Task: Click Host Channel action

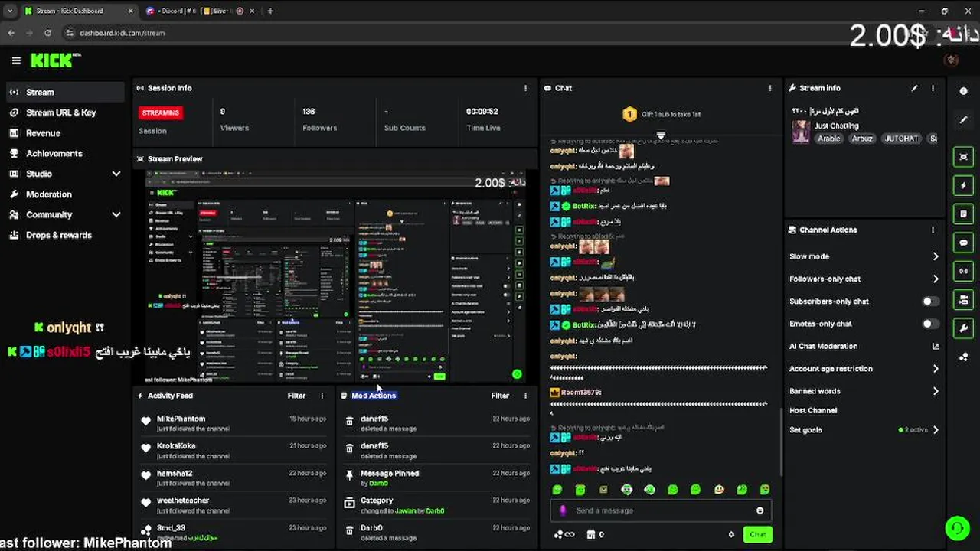Action: (x=813, y=410)
